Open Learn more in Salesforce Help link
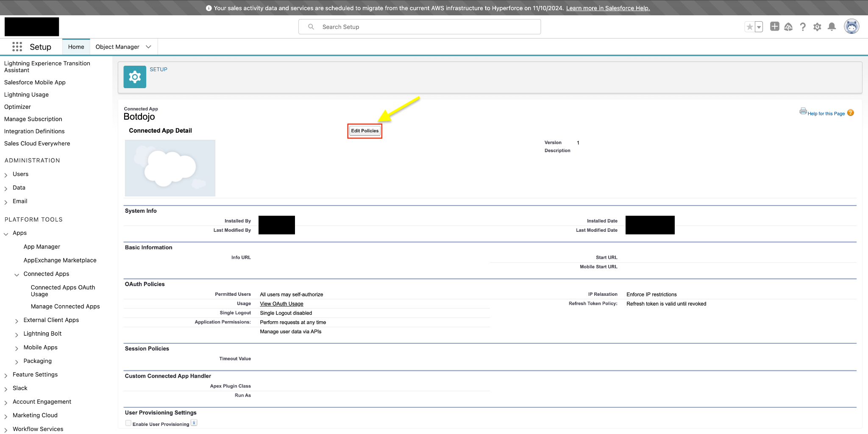This screenshot has height=434, width=868. click(x=608, y=8)
